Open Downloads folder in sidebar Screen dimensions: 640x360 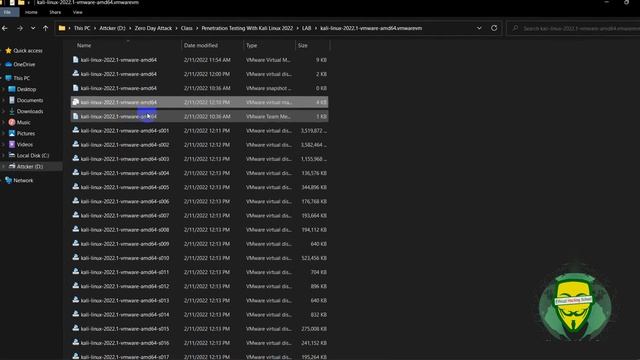(x=30, y=111)
